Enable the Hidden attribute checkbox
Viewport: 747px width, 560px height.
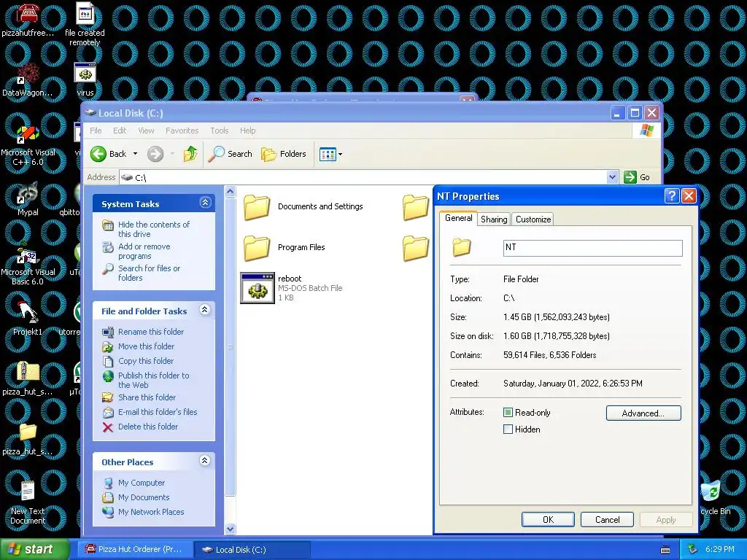508,429
